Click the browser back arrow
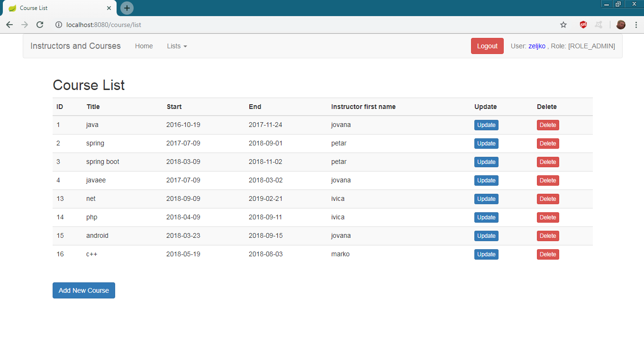The image size is (644, 343). [9, 25]
